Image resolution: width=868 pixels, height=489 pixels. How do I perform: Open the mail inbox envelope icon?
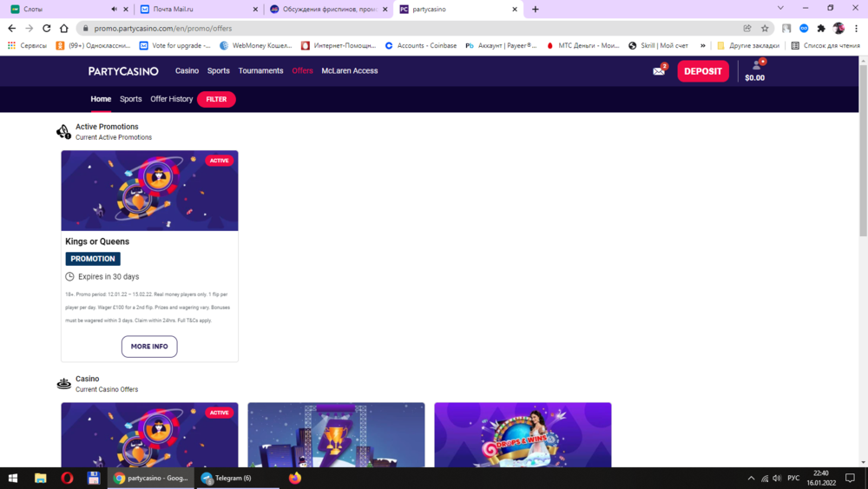tap(659, 71)
